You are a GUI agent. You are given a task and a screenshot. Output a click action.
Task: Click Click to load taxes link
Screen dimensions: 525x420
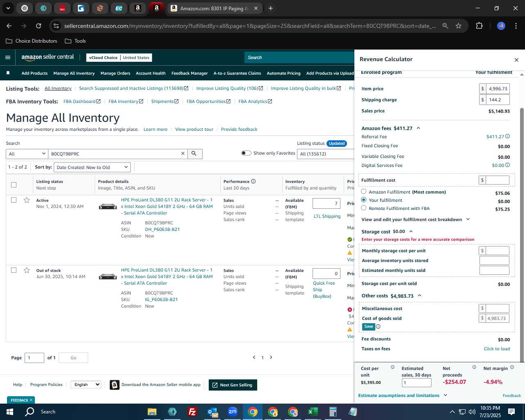pos(497,349)
